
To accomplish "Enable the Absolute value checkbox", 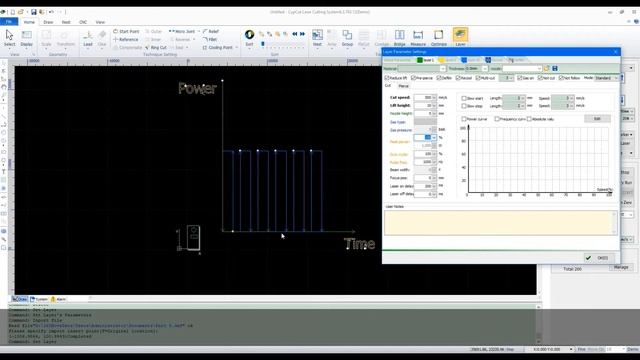I will [x=529, y=119].
